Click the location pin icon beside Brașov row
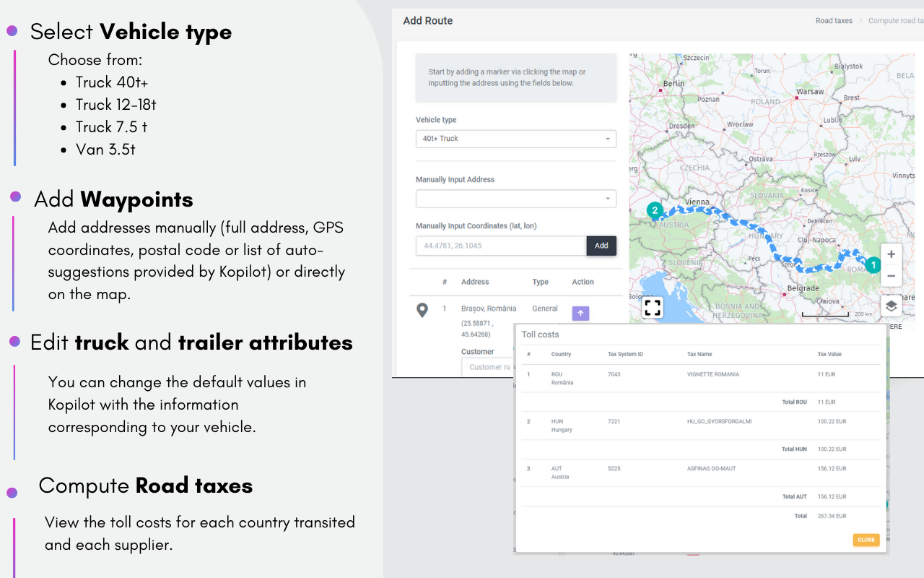This screenshot has width=924, height=578. click(423, 311)
